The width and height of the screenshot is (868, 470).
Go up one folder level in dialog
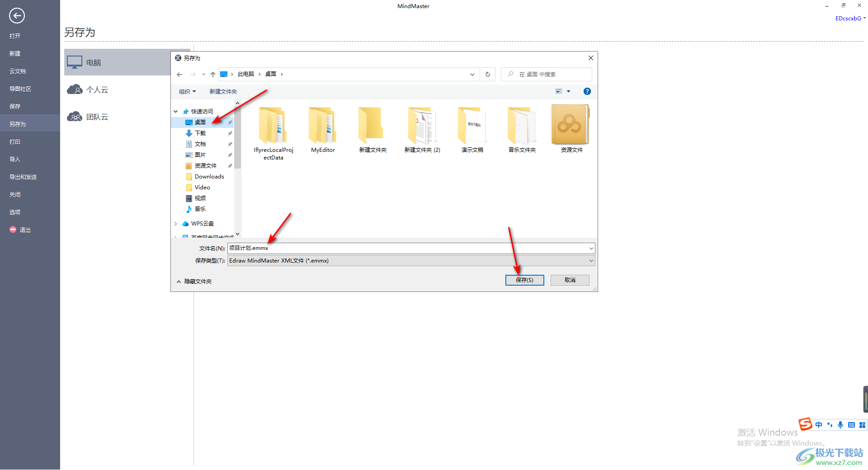point(213,75)
